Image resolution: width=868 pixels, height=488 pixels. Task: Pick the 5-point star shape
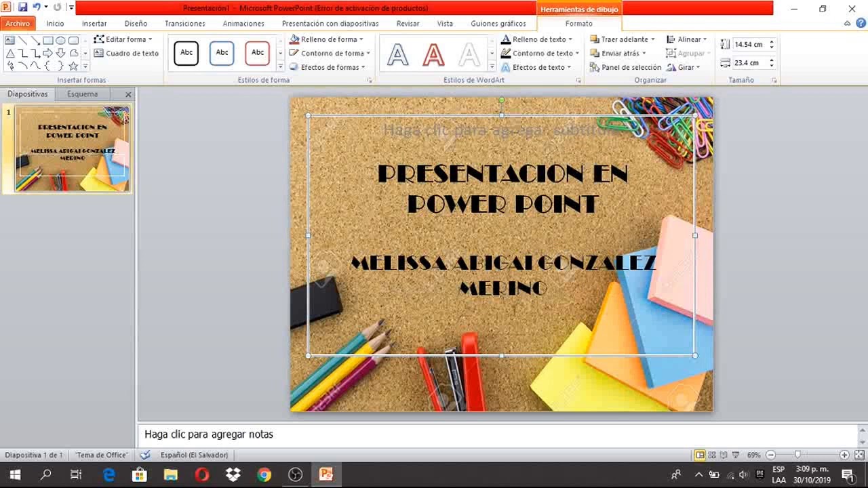(x=73, y=66)
